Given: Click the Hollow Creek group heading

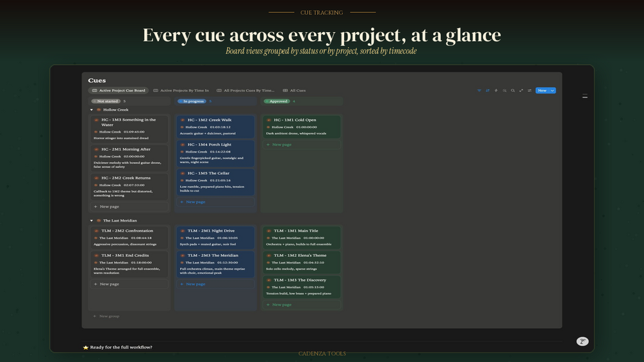Looking at the screenshot, I should [x=116, y=110].
